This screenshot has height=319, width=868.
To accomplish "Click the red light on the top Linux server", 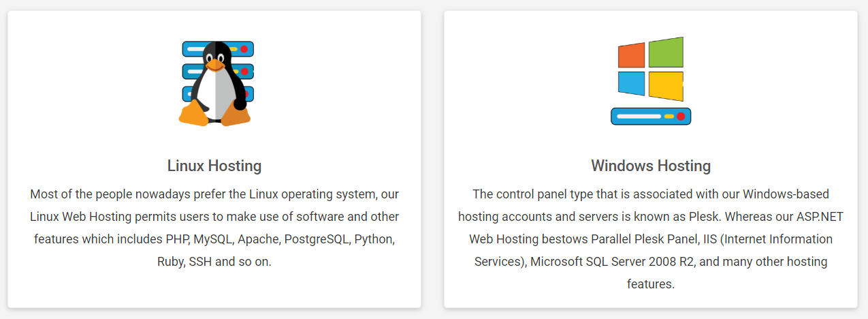I will coord(244,49).
